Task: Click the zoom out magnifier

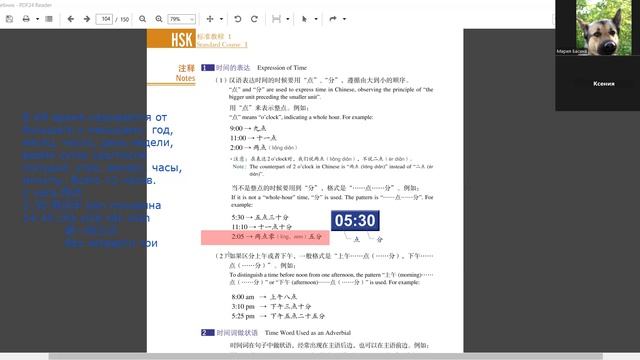Action: point(142,19)
